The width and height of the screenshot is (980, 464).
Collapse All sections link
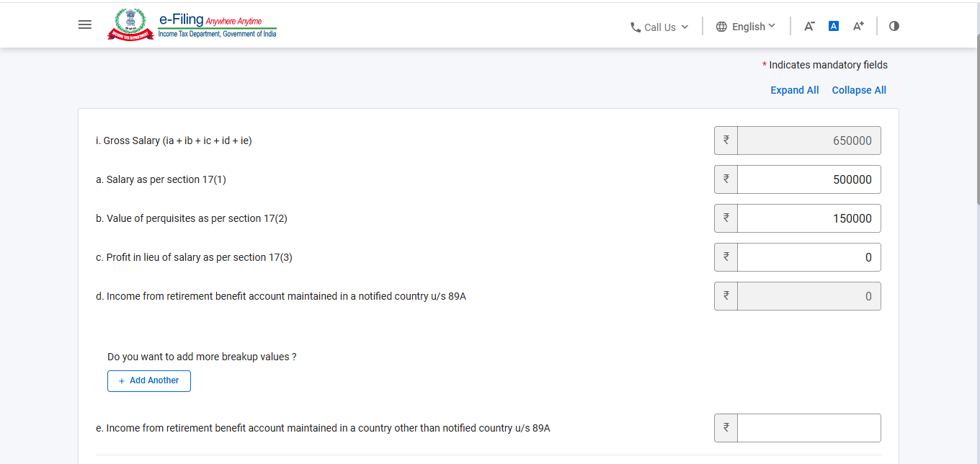[x=859, y=90]
